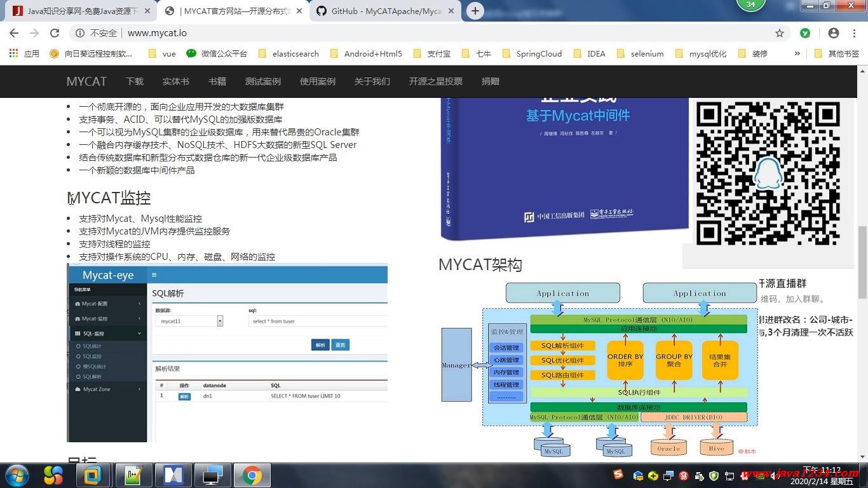Bookmark this page with the star icon
The height and width of the screenshot is (488, 868).
780,33
